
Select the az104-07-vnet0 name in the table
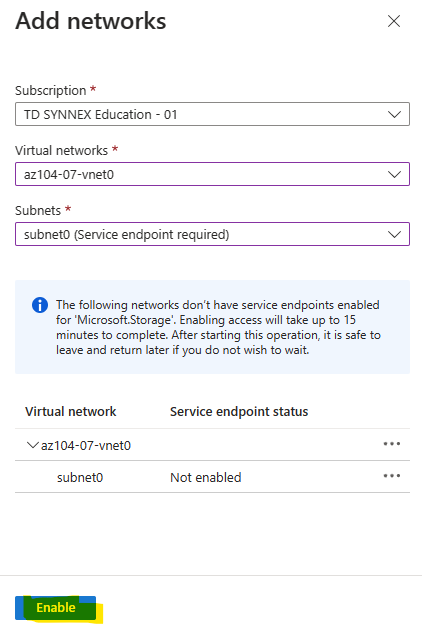86,445
